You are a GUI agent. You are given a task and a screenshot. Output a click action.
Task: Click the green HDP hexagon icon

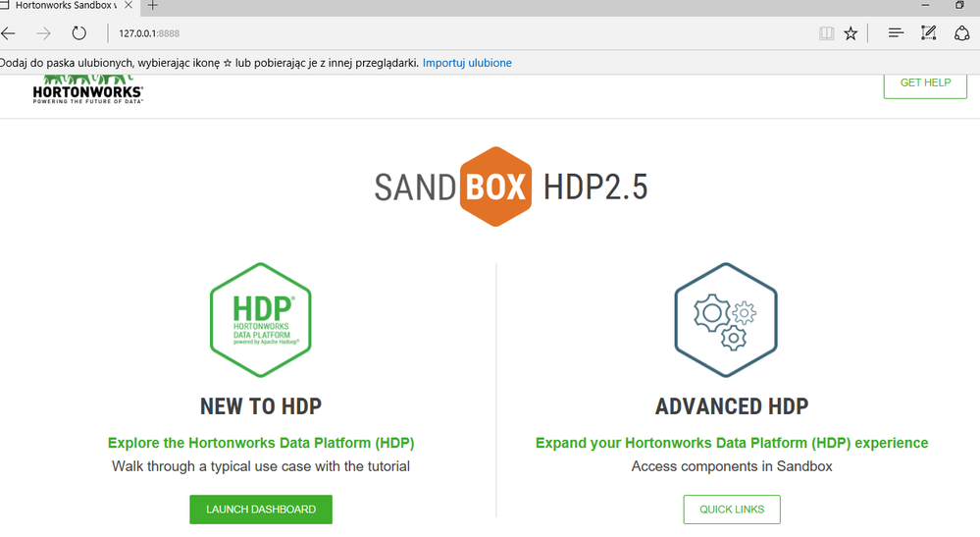tap(261, 320)
